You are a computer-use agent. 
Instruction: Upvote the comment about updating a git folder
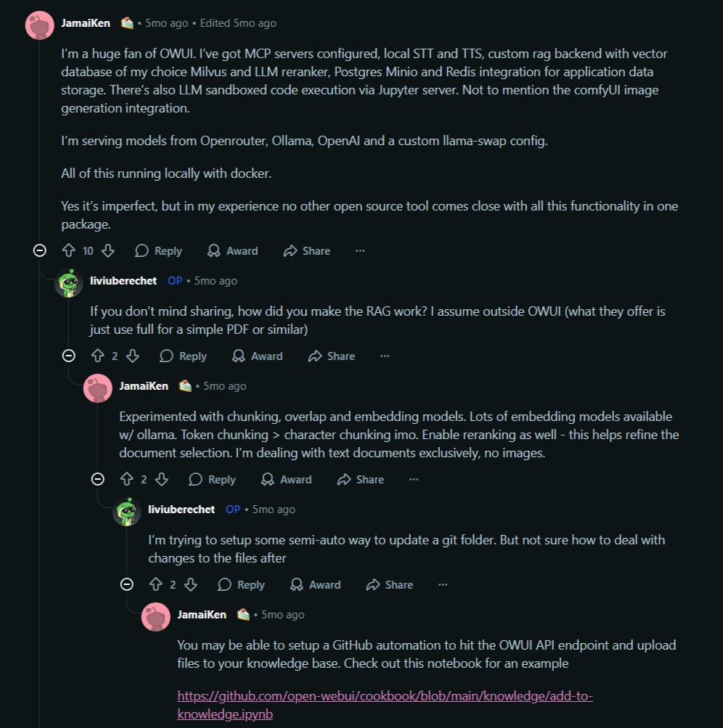coord(155,584)
